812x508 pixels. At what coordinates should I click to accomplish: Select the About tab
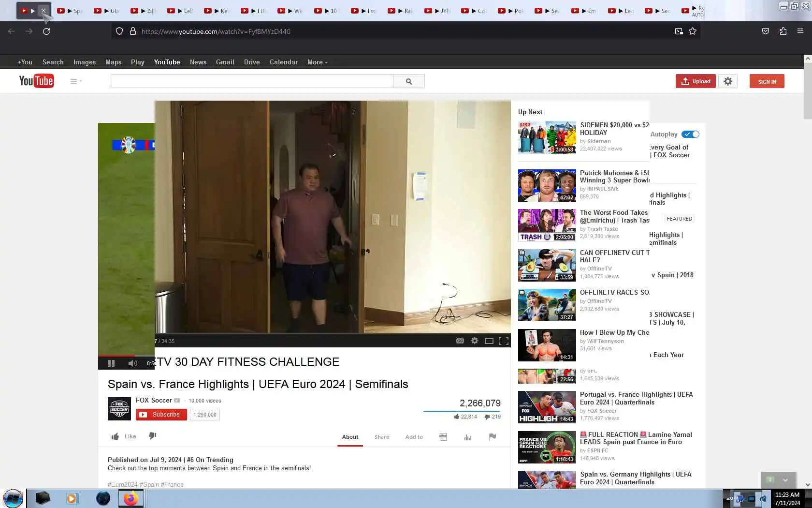coord(350,437)
